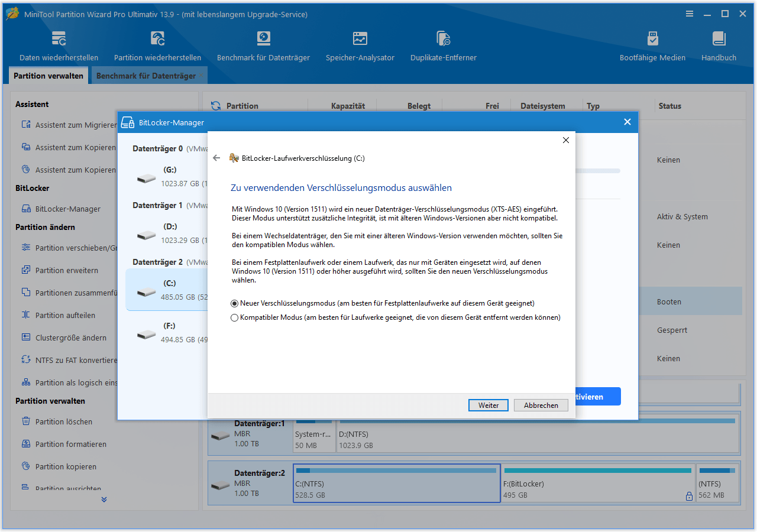Click Partitionen zusammenführen in sidebar

click(69, 293)
